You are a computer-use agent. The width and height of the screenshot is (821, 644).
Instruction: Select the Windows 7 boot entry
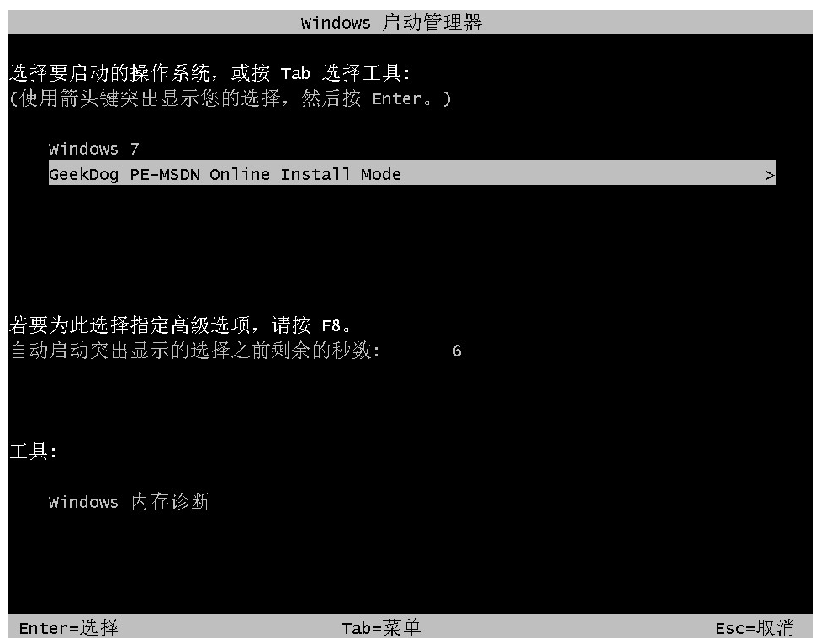(x=94, y=149)
